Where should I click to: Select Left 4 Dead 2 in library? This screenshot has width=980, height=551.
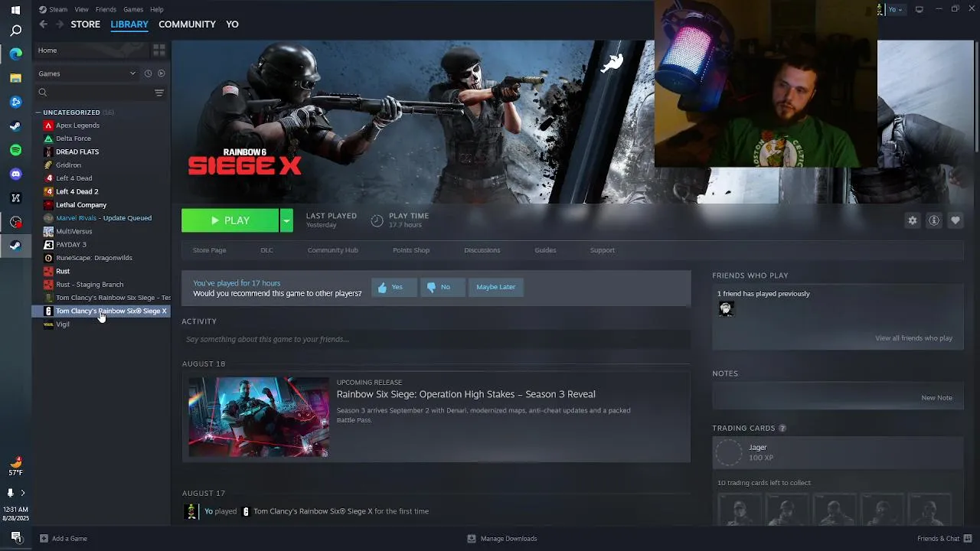coord(77,191)
